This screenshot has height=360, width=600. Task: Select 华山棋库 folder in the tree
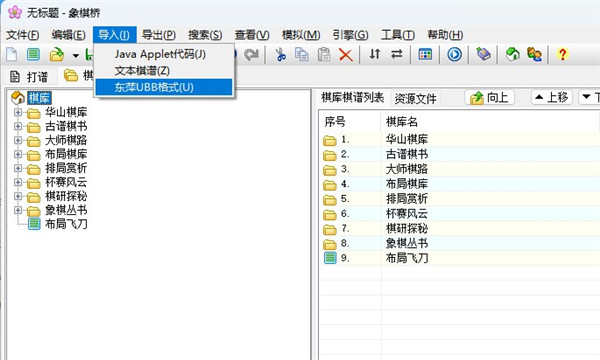click(66, 112)
